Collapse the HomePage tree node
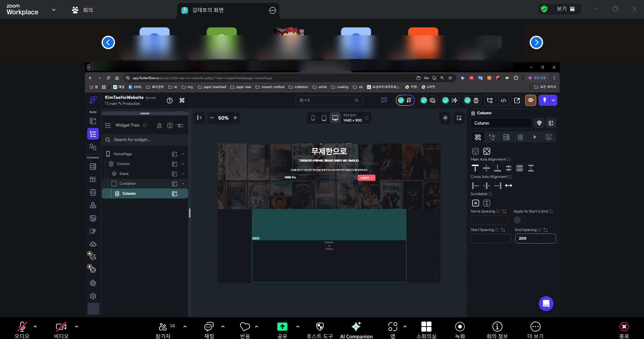The image size is (644, 339). point(183,154)
